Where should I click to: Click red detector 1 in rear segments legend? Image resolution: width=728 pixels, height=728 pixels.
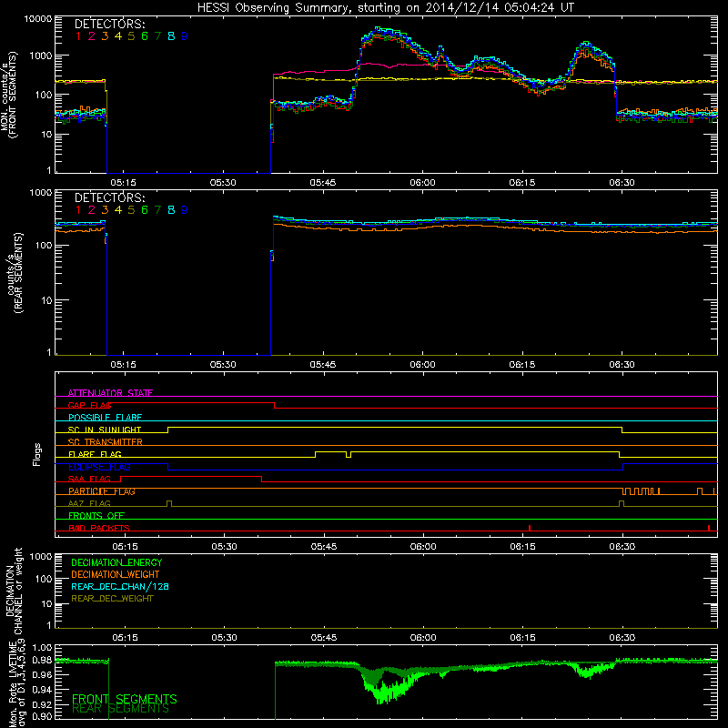point(78,210)
